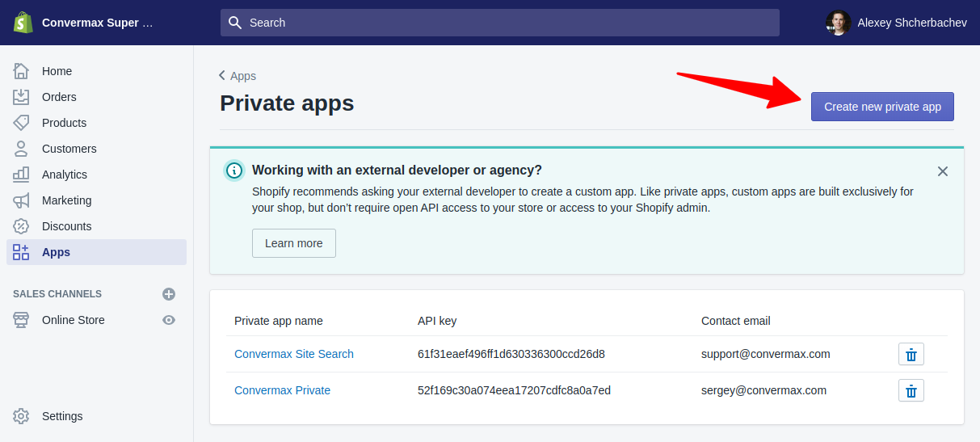This screenshot has height=442, width=980.
Task: Click the Online Store storefront icon
Action: 21,320
